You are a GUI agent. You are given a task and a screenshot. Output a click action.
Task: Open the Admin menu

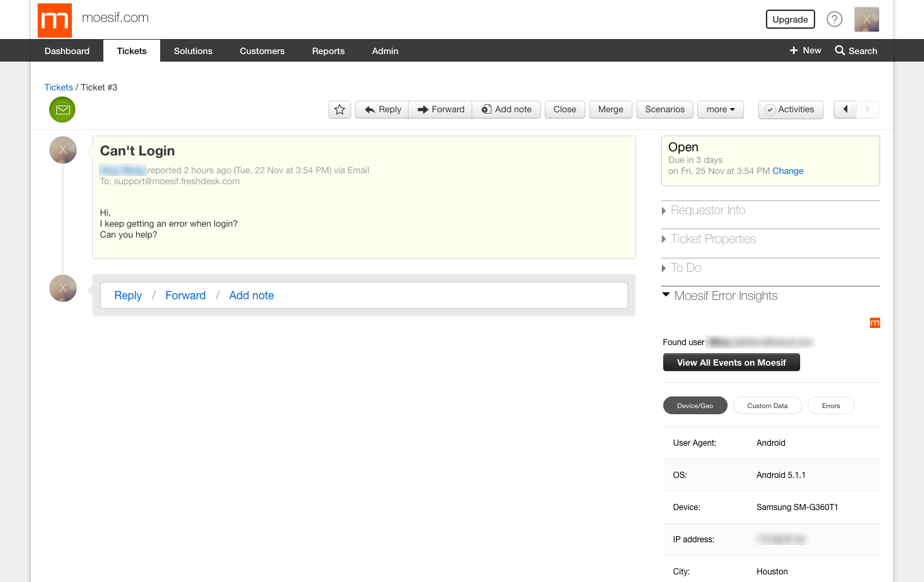tap(385, 51)
